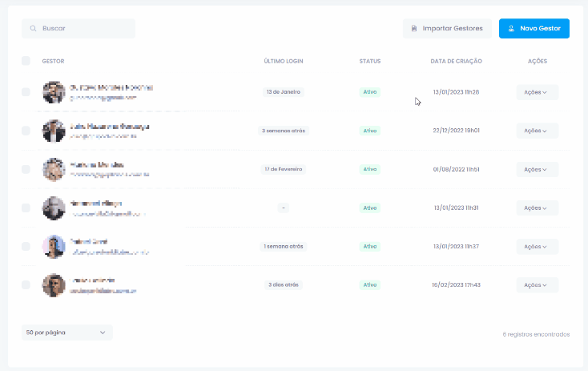The height and width of the screenshot is (371, 588).
Task: Click Importar Gestores button
Action: point(447,29)
